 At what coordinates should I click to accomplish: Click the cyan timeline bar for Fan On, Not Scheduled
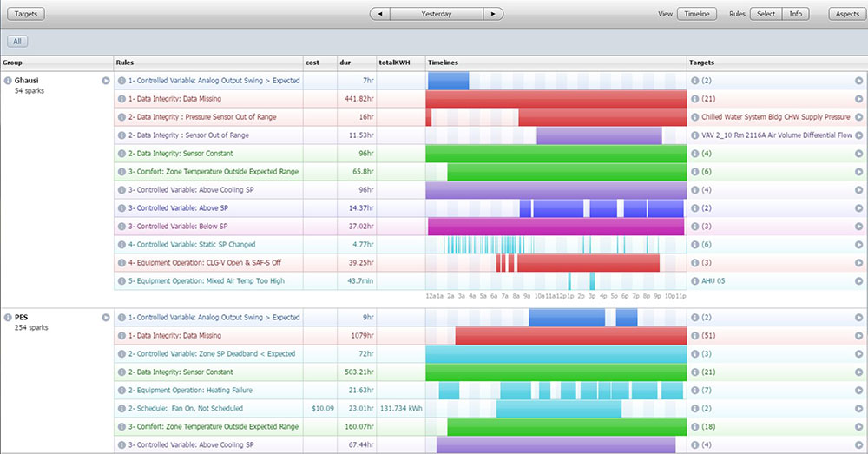tap(558, 409)
